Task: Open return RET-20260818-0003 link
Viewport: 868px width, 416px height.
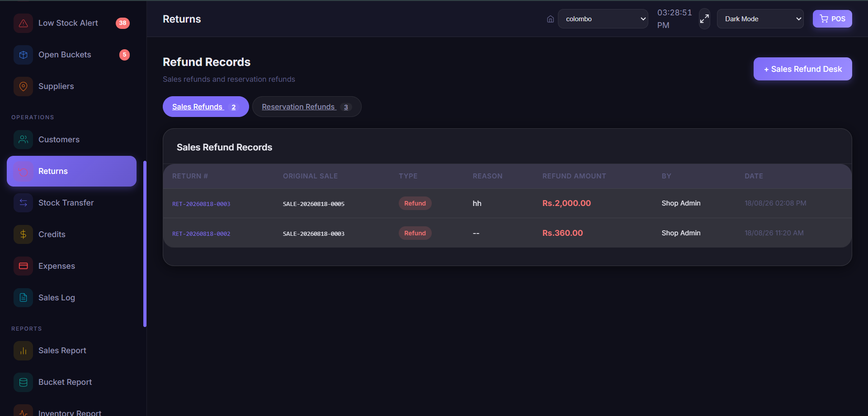Action: pyautogui.click(x=201, y=204)
